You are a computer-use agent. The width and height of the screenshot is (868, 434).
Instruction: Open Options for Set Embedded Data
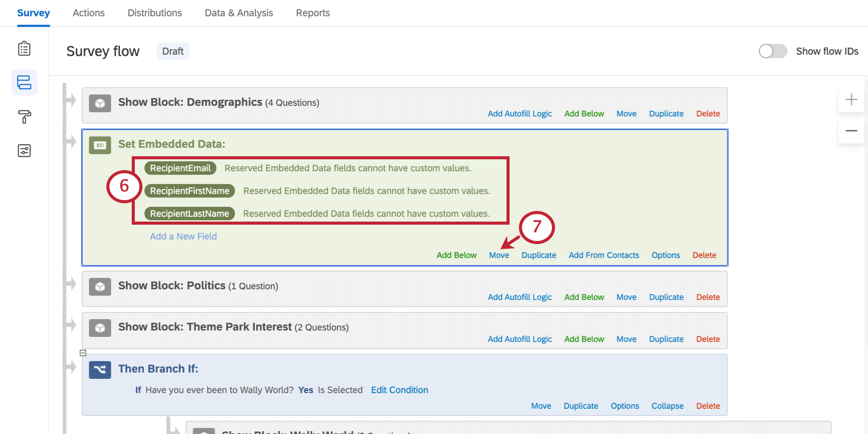pos(665,255)
